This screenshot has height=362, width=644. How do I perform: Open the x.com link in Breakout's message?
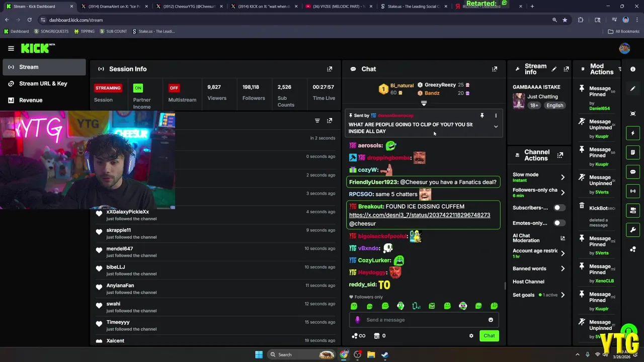[x=419, y=215]
